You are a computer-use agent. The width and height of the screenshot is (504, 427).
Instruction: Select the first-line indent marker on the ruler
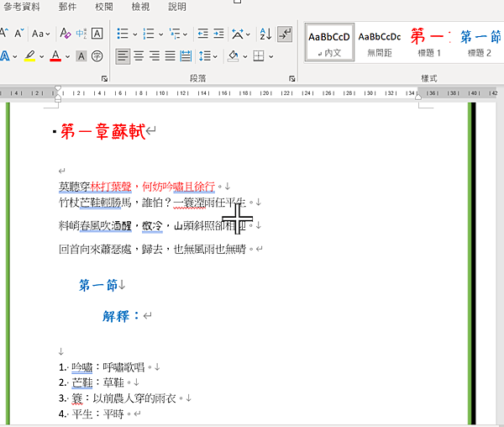tap(58, 88)
